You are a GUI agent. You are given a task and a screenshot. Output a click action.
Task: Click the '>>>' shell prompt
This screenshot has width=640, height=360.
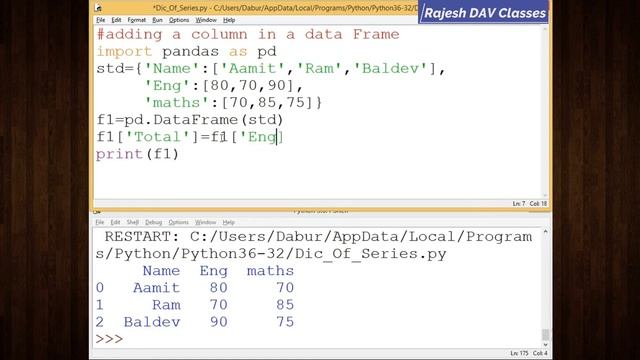pyautogui.click(x=109, y=339)
